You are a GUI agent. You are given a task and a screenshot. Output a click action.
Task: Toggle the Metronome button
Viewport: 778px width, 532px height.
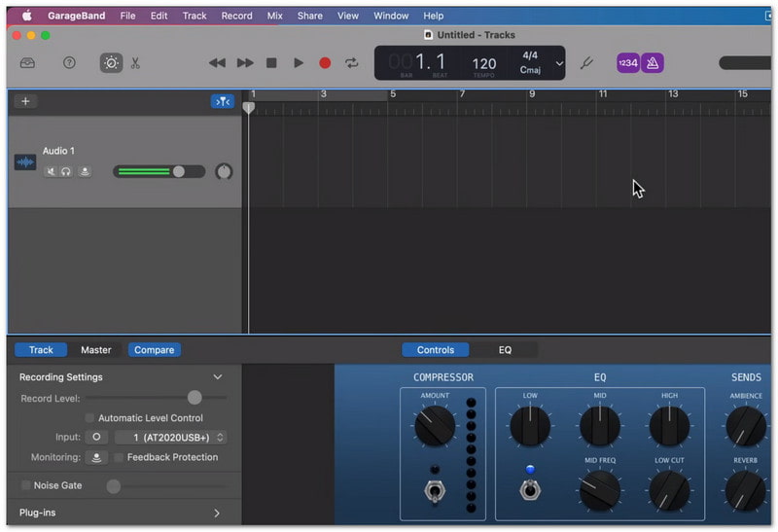coord(653,63)
